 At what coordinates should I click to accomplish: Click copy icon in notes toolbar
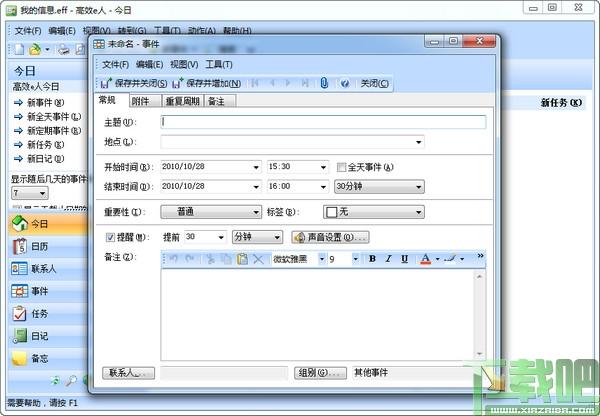tap(227, 259)
